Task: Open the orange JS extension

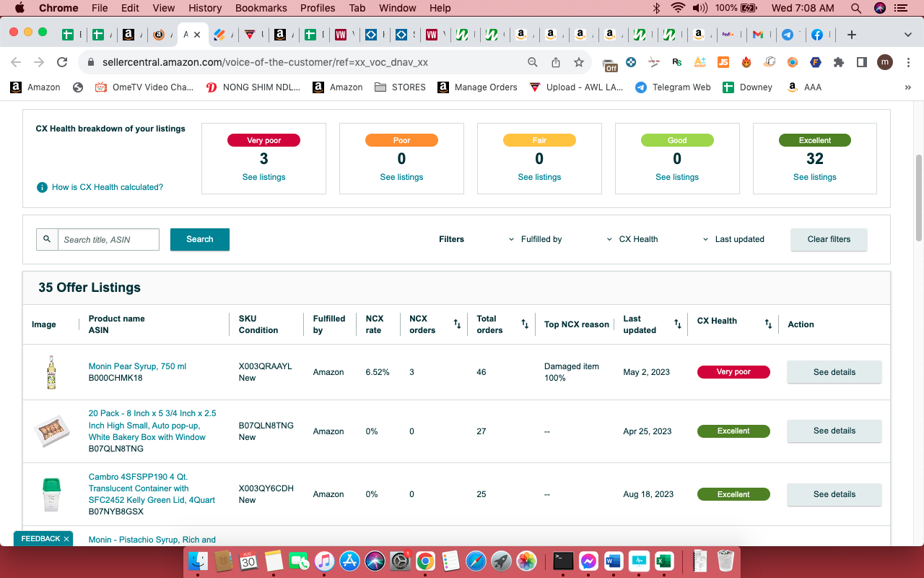Action: (x=723, y=62)
